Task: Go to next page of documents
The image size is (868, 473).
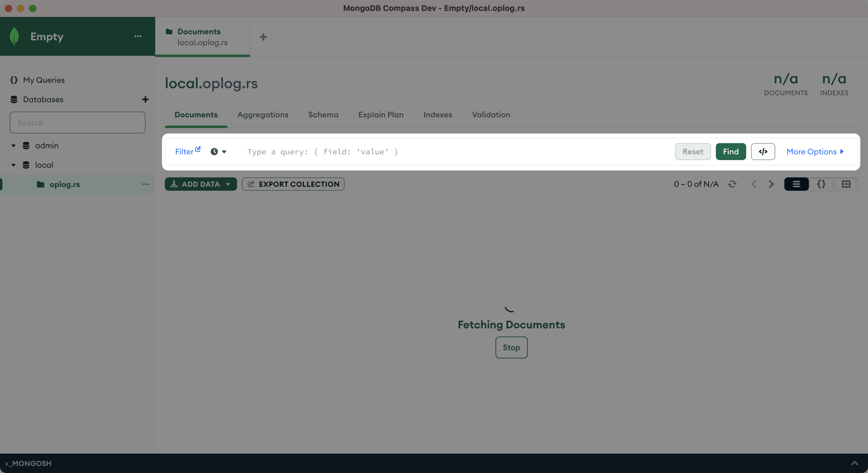Action: (x=771, y=184)
